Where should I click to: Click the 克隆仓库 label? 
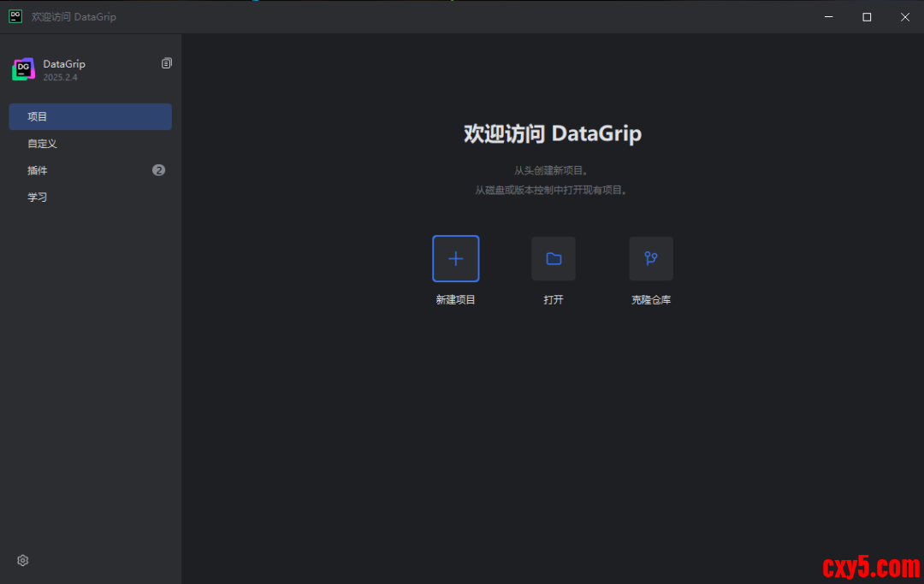(651, 300)
